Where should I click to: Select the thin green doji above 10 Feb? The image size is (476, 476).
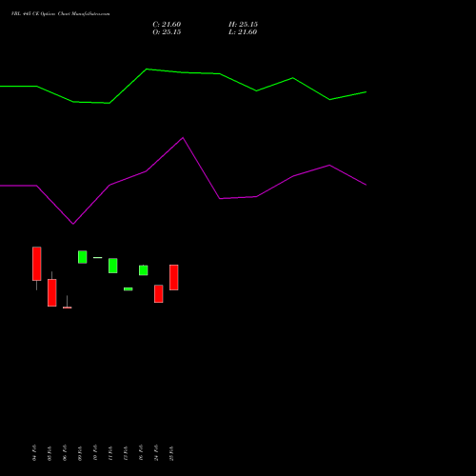(98, 257)
